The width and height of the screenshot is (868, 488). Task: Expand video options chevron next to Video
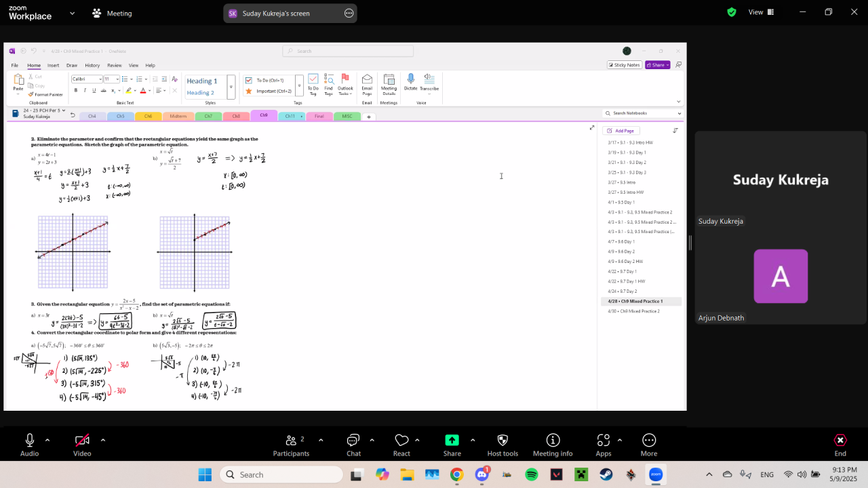click(x=103, y=440)
